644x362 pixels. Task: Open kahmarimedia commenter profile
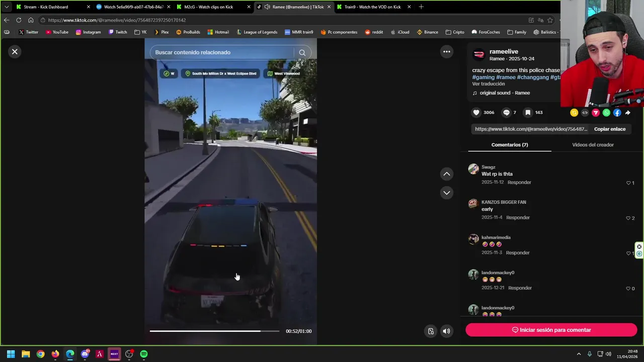[496, 237]
